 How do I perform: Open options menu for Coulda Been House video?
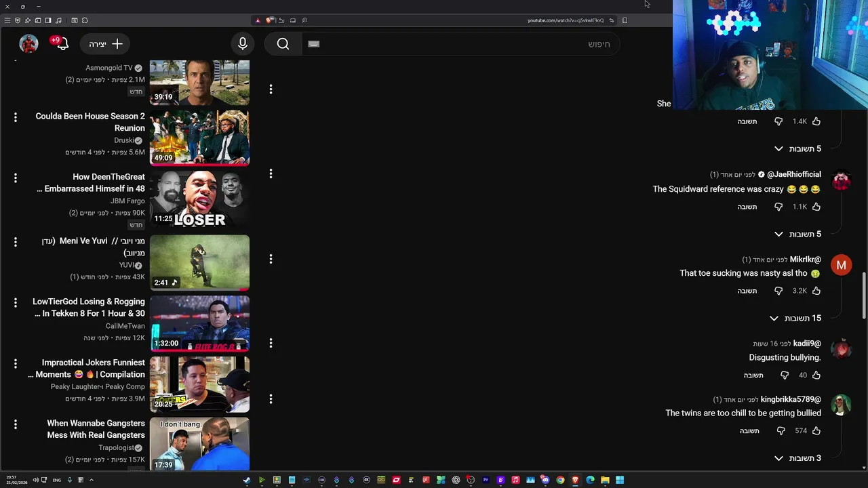tap(15, 117)
